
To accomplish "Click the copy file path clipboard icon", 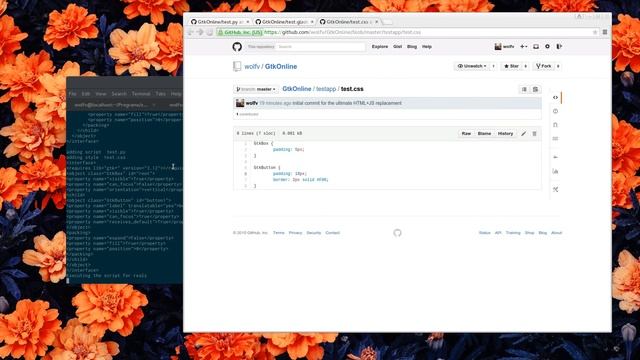I will point(535,89).
